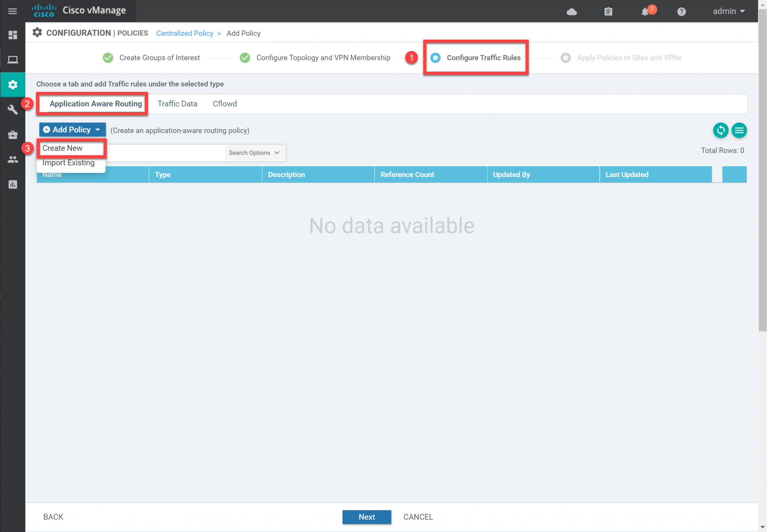Open vAnalytics with the bar chart icon

pyautogui.click(x=13, y=184)
